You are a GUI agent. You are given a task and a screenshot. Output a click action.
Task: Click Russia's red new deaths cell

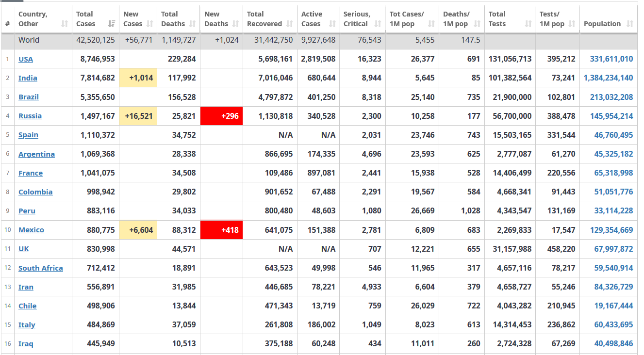(221, 116)
